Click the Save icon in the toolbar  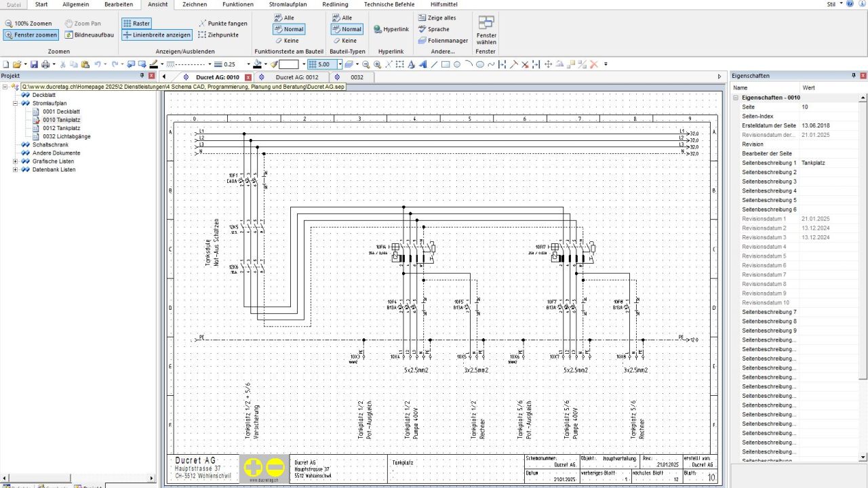(x=34, y=64)
